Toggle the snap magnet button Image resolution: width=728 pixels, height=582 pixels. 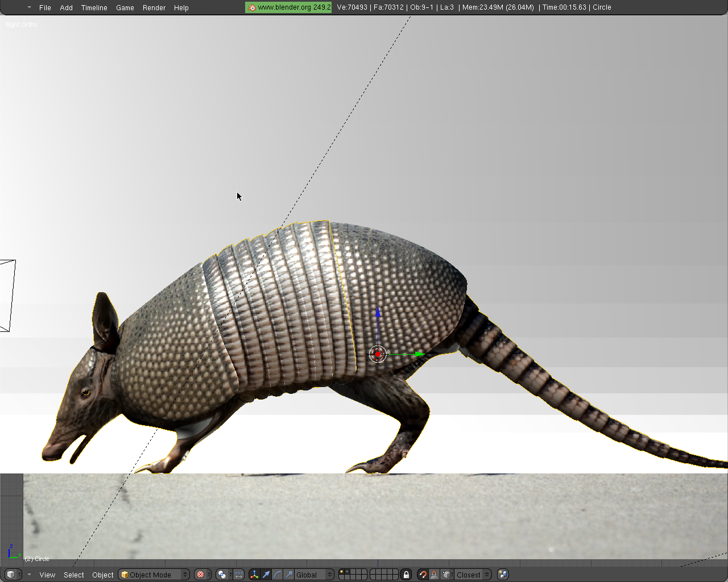423,575
